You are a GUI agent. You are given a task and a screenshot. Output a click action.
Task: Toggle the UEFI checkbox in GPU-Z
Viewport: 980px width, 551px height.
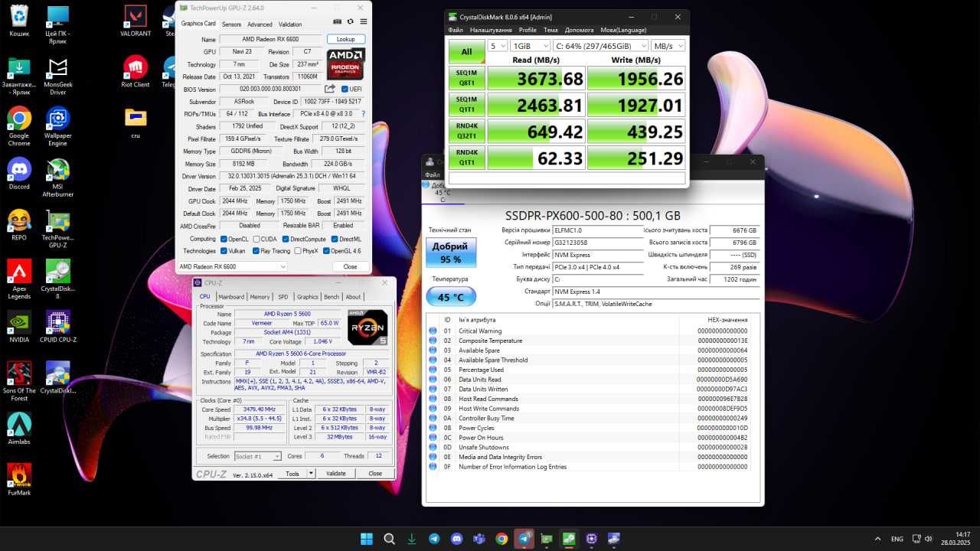(x=345, y=90)
